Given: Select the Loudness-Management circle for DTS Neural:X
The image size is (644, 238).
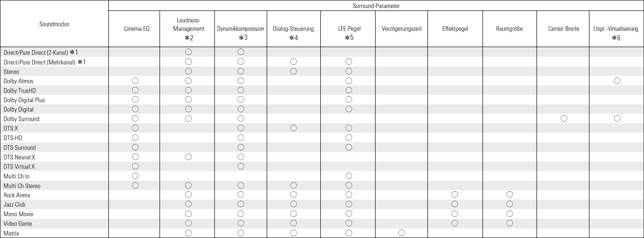Looking at the screenshot, I should point(189,157).
